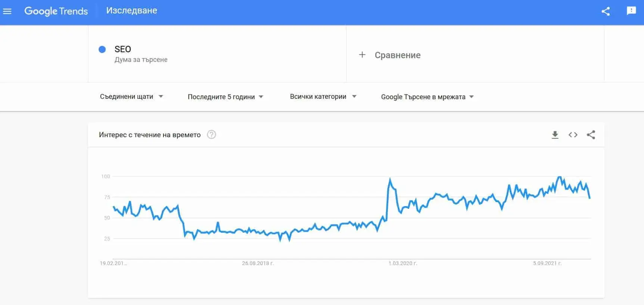Send feedback using the header feedback icon

(631, 11)
